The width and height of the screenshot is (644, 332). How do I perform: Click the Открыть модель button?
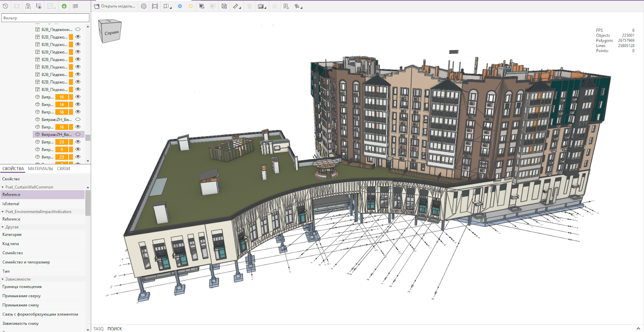(115, 6)
